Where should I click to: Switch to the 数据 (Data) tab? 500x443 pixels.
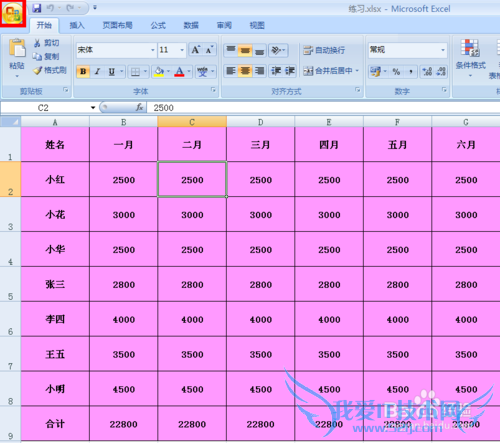point(191,25)
